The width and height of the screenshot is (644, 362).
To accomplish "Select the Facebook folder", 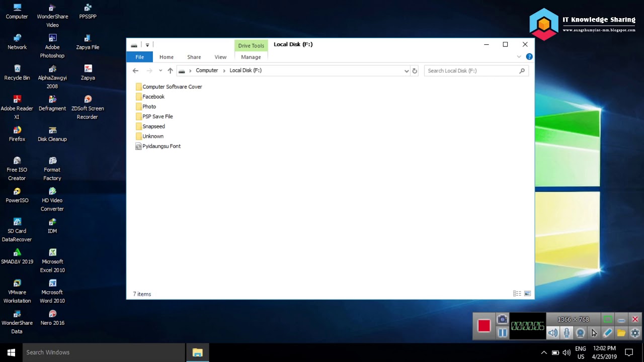I will click(x=150, y=97).
